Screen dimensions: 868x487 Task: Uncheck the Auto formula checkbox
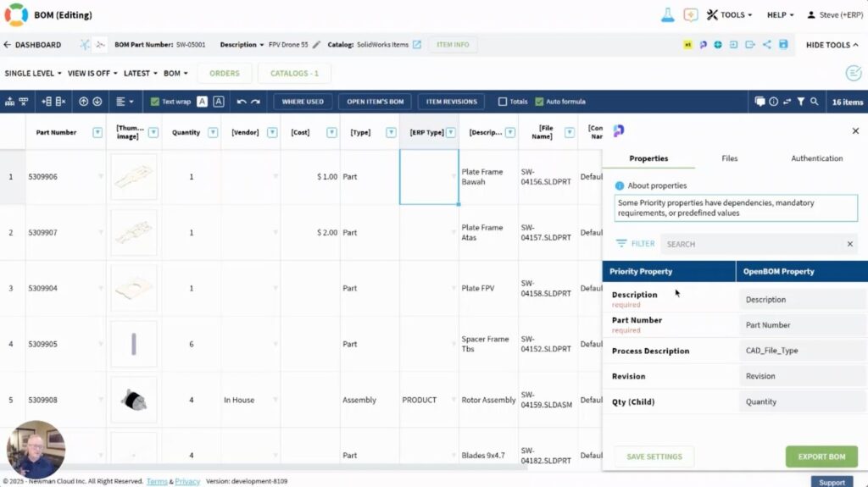[x=539, y=102]
